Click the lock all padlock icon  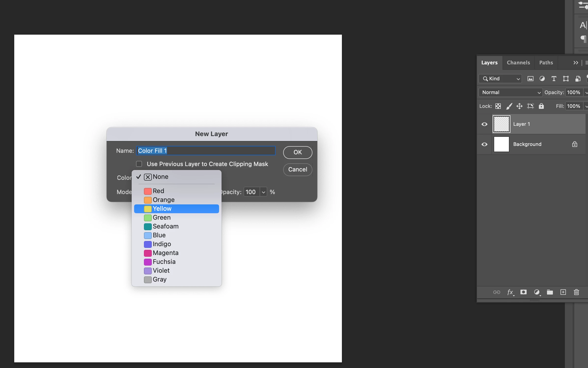point(541,106)
